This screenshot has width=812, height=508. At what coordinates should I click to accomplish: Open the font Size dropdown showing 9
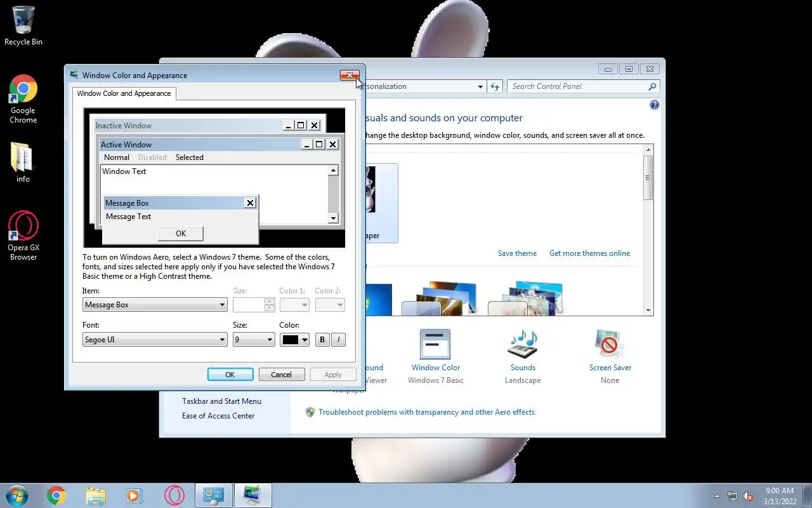(254, 340)
